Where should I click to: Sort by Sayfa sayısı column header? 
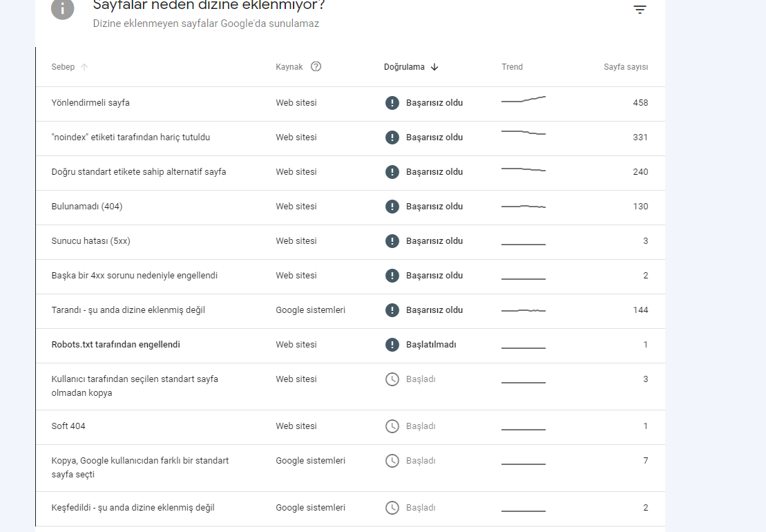click(626, 67)
